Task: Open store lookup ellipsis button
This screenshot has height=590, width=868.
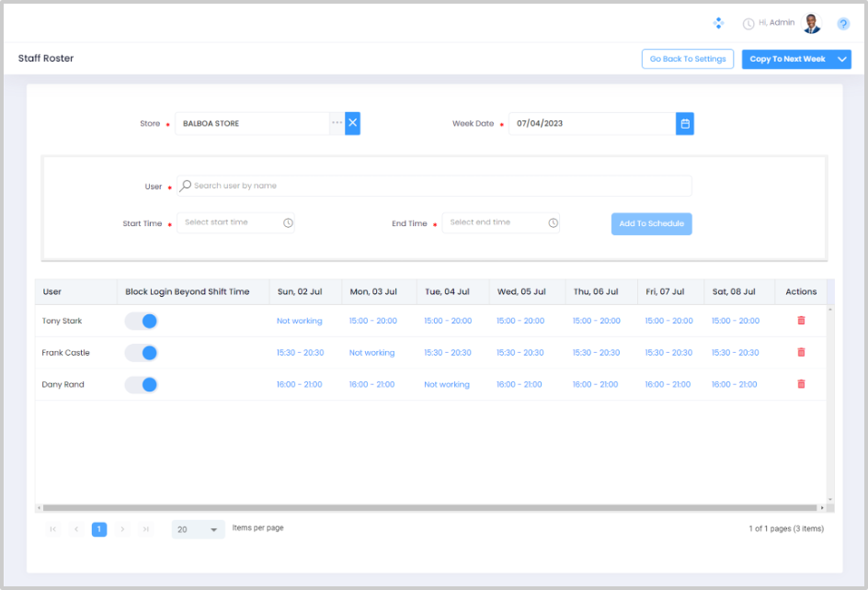Action: point(337,123)
